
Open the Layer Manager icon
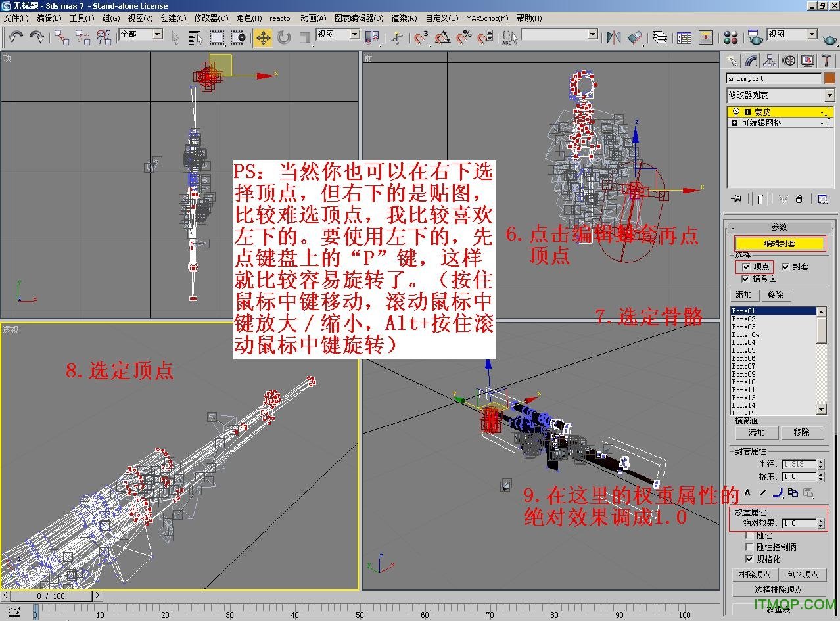tap(659, 37)
